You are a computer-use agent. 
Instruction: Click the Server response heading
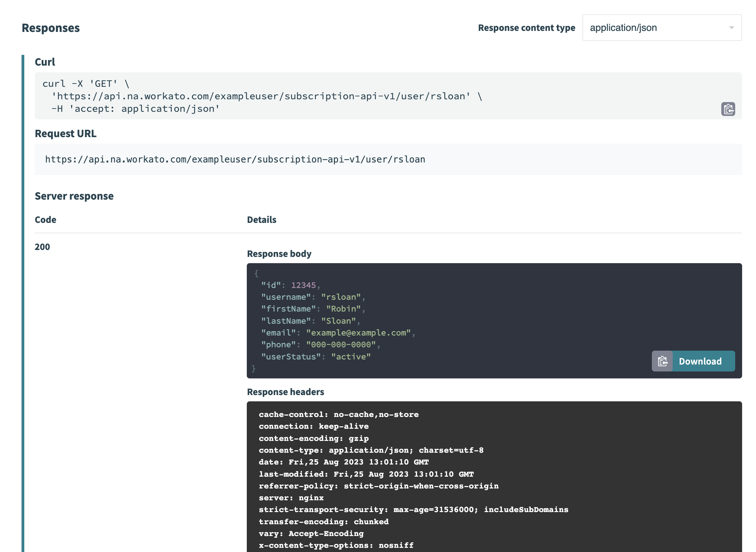(74, 196)
